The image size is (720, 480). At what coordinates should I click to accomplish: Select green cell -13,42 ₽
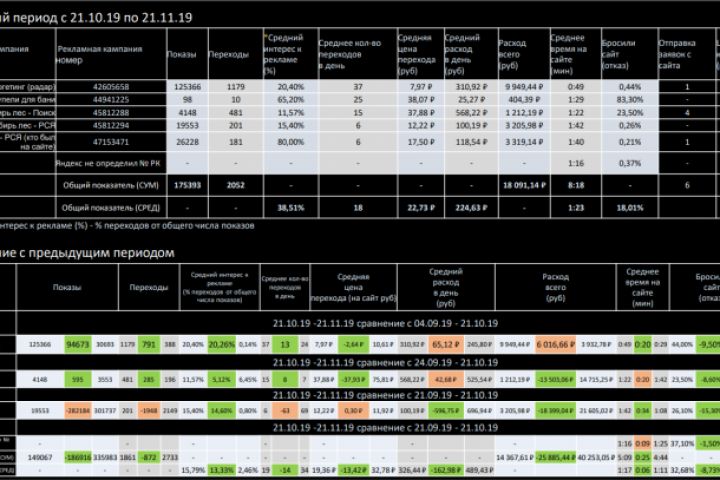(x=353, y=470)
